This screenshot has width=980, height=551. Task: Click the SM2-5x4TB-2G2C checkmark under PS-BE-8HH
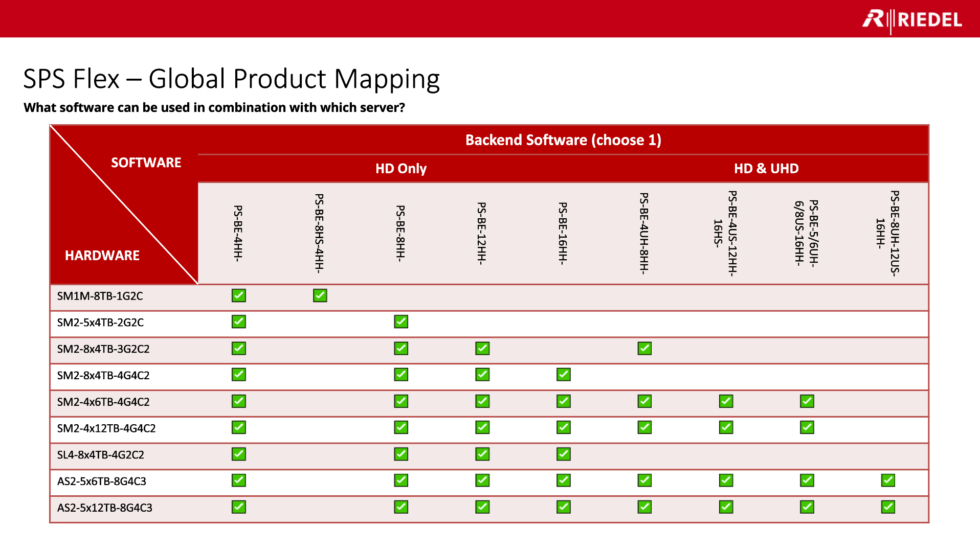401,322
